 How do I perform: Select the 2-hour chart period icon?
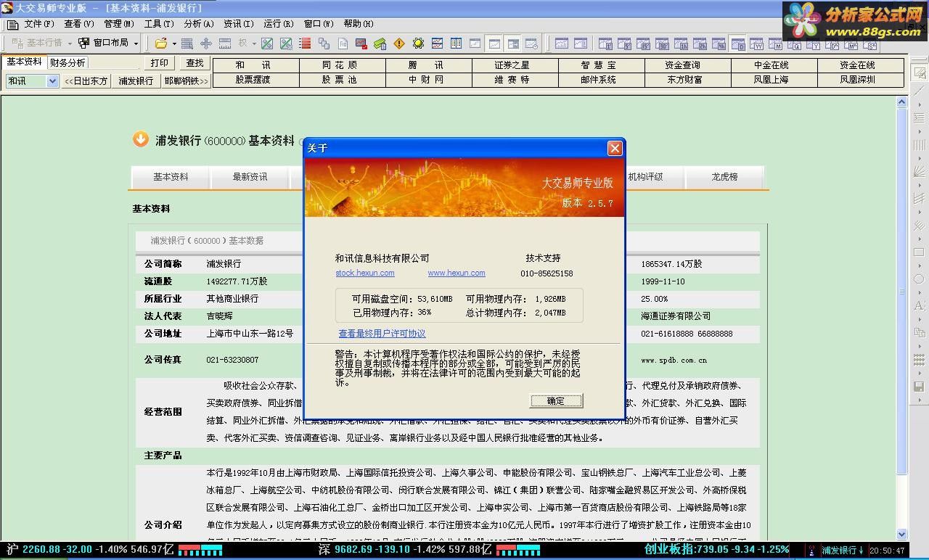[700, 44]
